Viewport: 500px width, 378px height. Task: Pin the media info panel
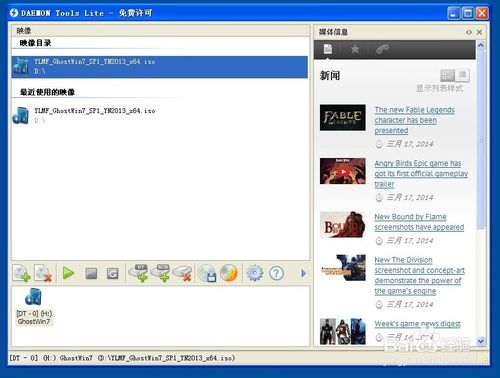(x=469, y=32)
